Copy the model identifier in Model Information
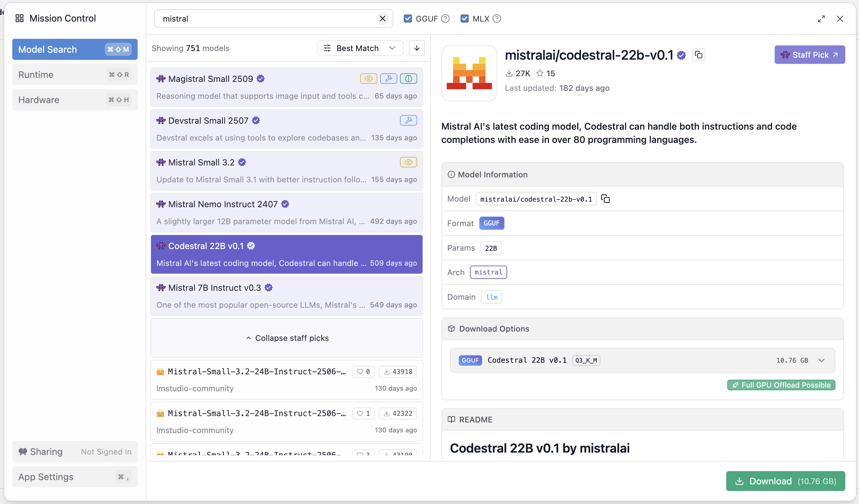 coord(605,199)
